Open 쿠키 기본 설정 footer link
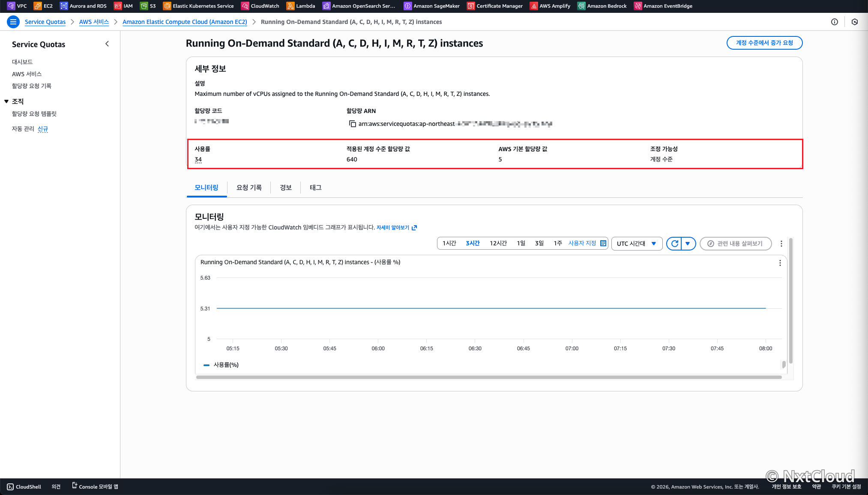The width and height of the screenshot is (868, 495). (846, 486)
